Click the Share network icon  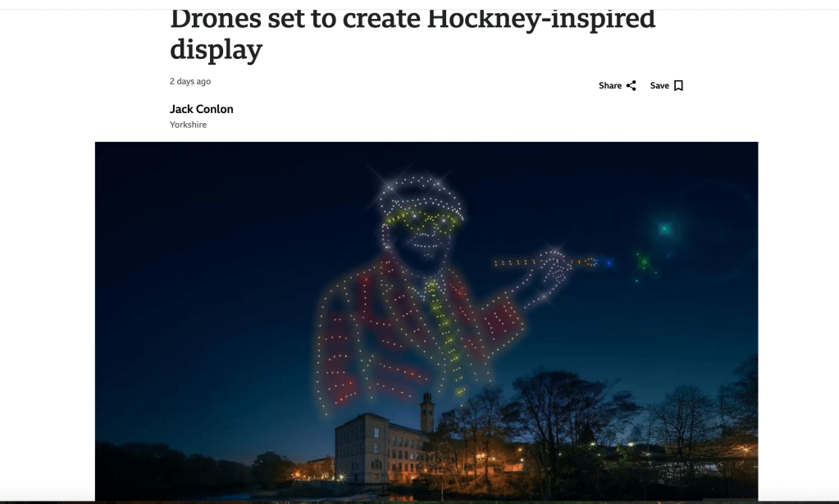tap(632, 85)
